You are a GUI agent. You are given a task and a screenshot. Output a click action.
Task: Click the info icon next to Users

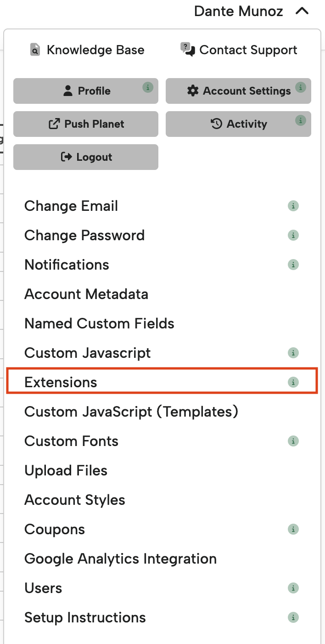click(293, 588)
